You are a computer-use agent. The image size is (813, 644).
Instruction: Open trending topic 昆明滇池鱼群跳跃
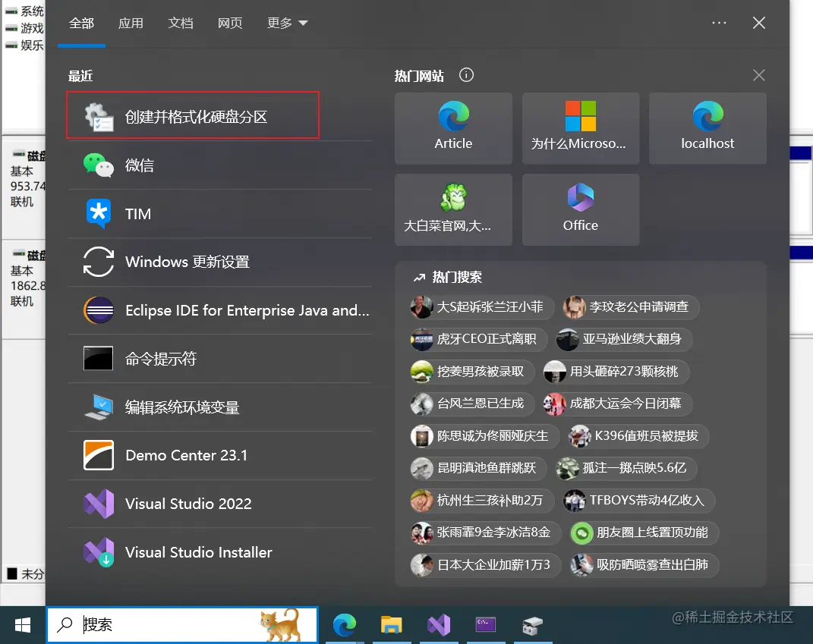click(x=477, y=468)
